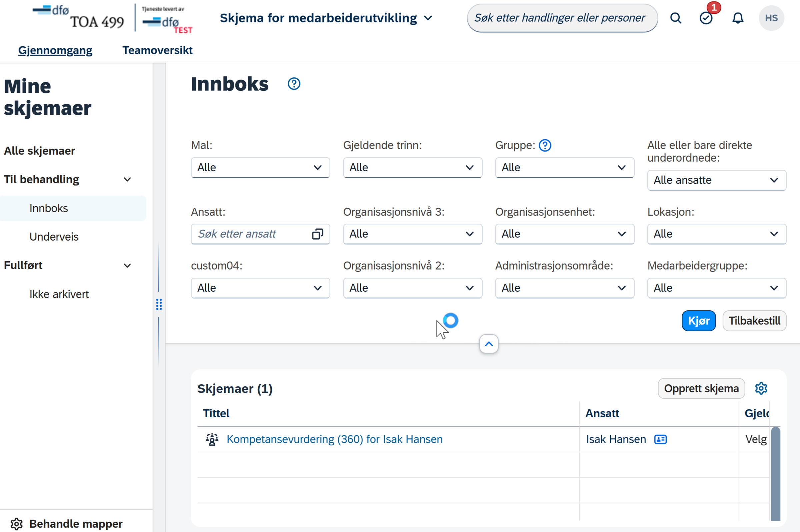This screenshot has height=532, width=800.
Task: Click the help icon next to Innboks
Action: (x=294, y=84)
